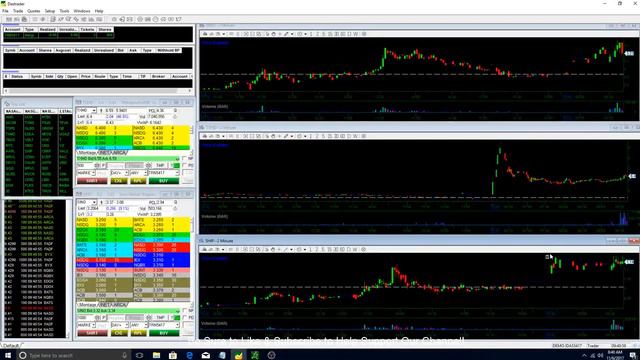Viewport: 640px width, 360px height.
Task: Click the Broker column header
Action: [x=159, y=76]
